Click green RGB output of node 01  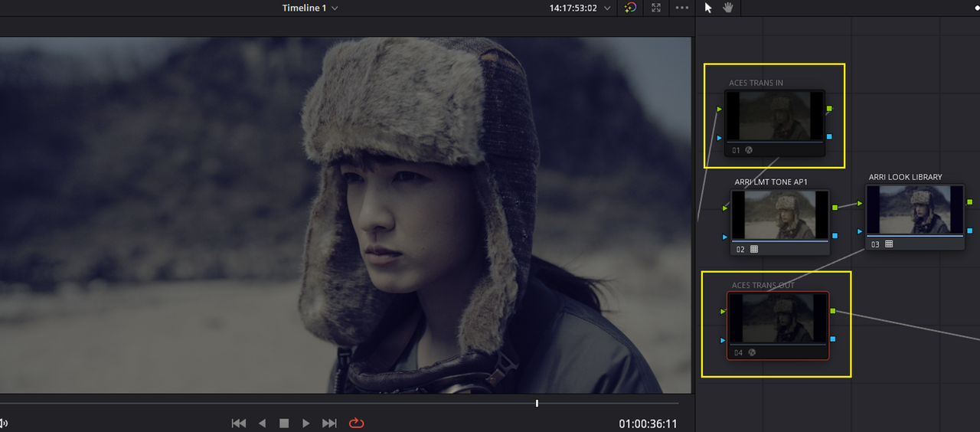(830, 109)
